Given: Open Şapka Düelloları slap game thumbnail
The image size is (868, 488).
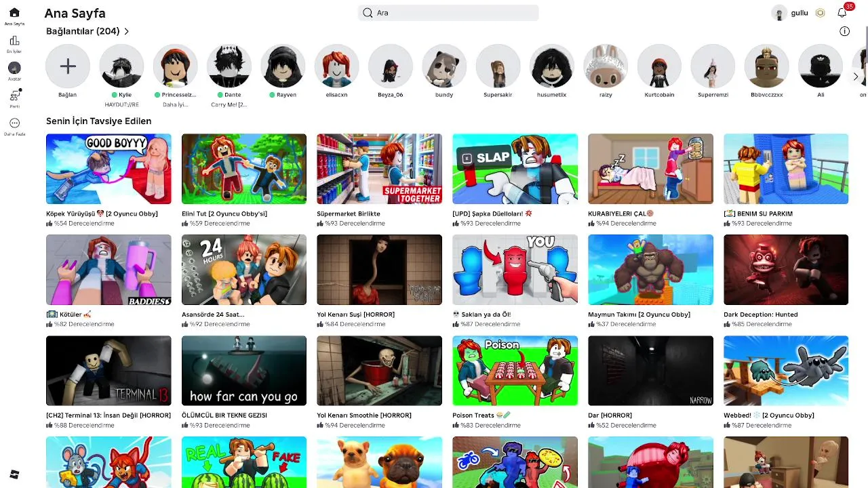Looking at the screenshot, I should [x=515, y=169].
